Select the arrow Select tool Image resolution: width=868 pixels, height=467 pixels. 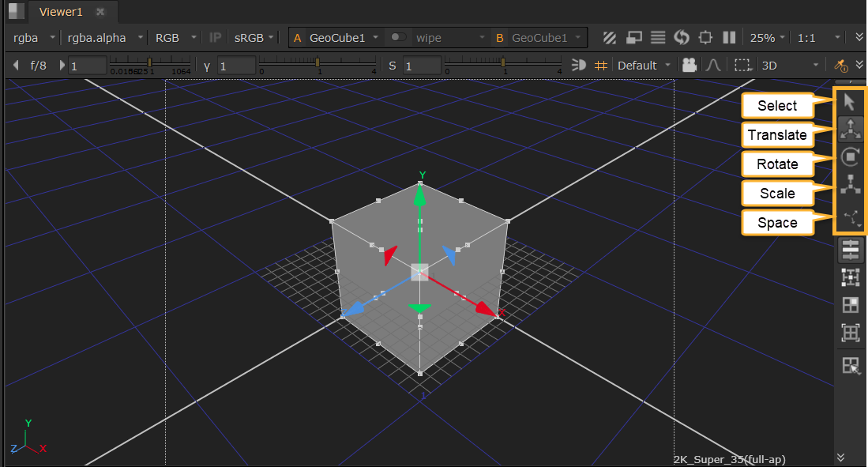(850, 102)
